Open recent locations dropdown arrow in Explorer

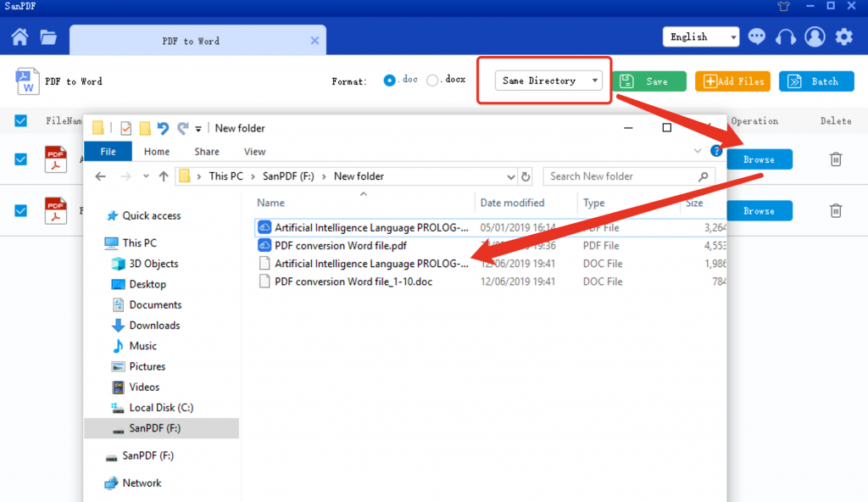146,176
